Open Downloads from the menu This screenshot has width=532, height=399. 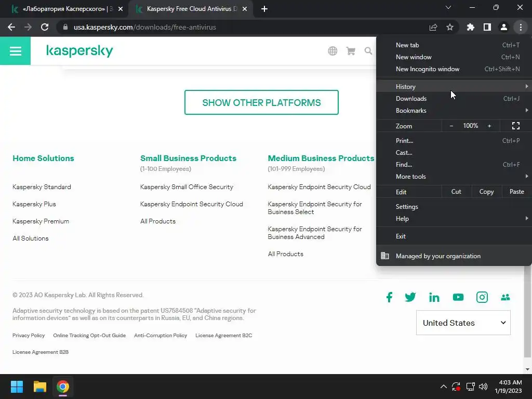click(454, 99)
